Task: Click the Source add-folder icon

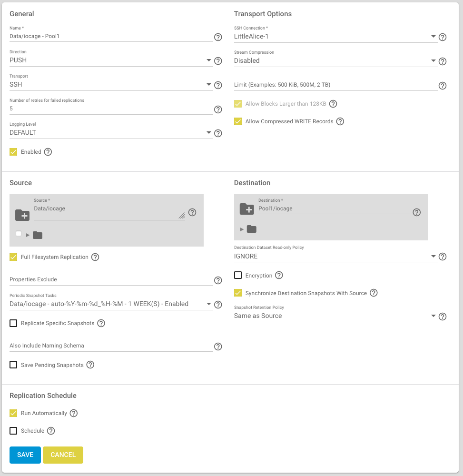Action: coord(22,215)
